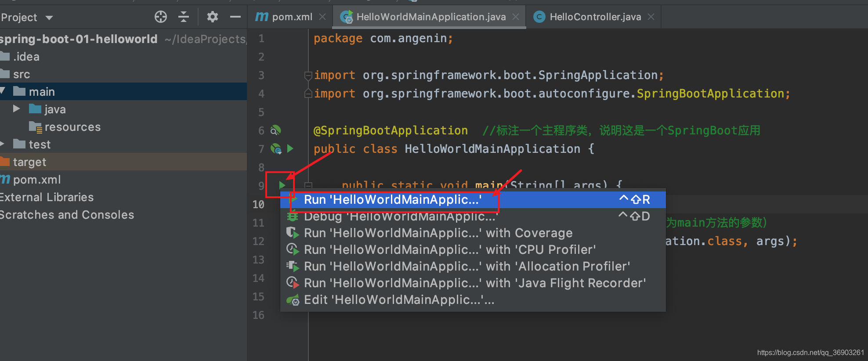
Task: Click the Collapse All icon in Project panel
Action: click(184, 17)
